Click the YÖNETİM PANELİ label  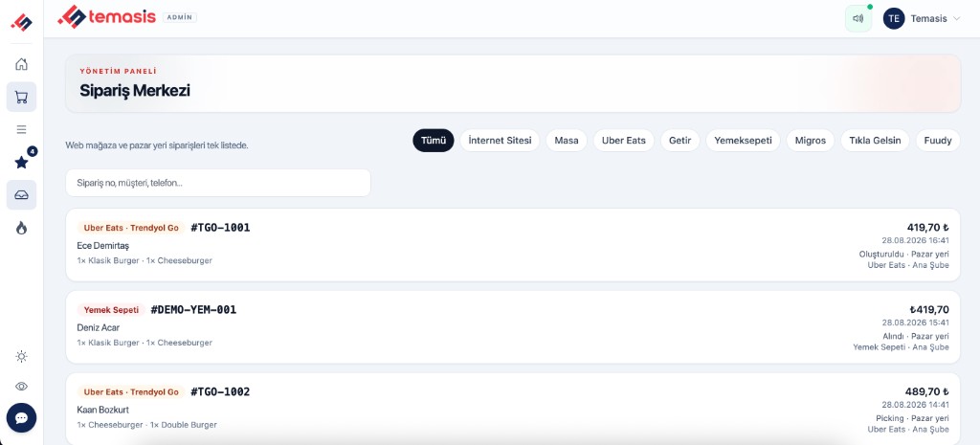coord(118,71)
